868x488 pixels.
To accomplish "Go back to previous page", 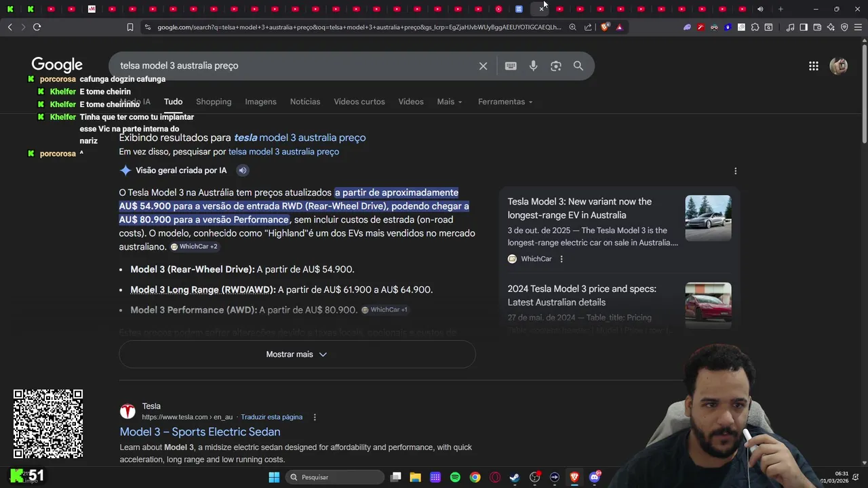I will point(9,27).
